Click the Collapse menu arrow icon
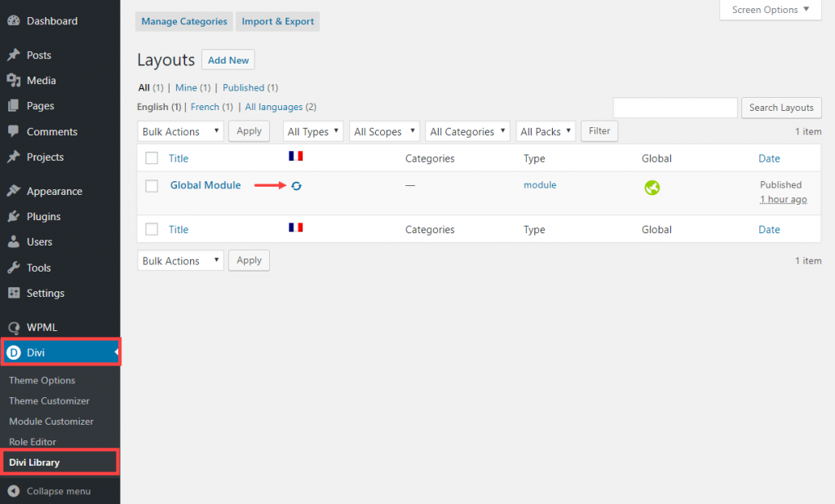835x504 pixels. coord(14,491)
